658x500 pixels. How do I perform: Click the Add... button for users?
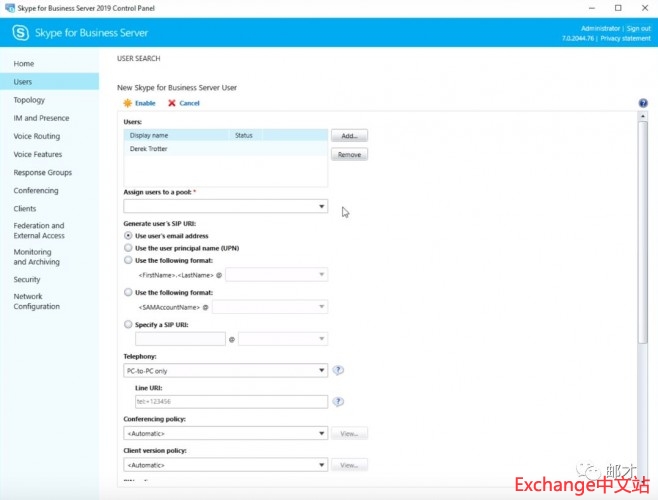(349, 135)
